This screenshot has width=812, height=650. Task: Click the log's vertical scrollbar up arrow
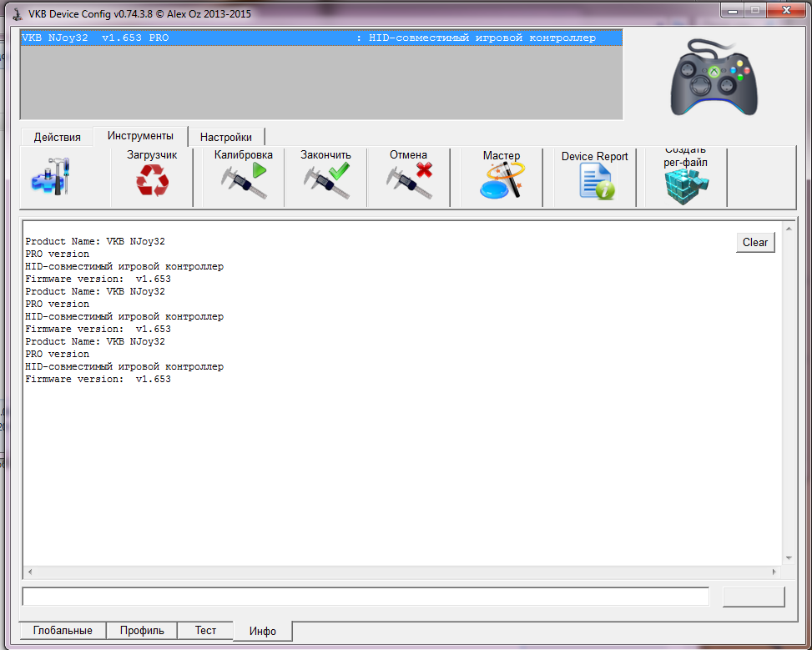click(789, 229)
